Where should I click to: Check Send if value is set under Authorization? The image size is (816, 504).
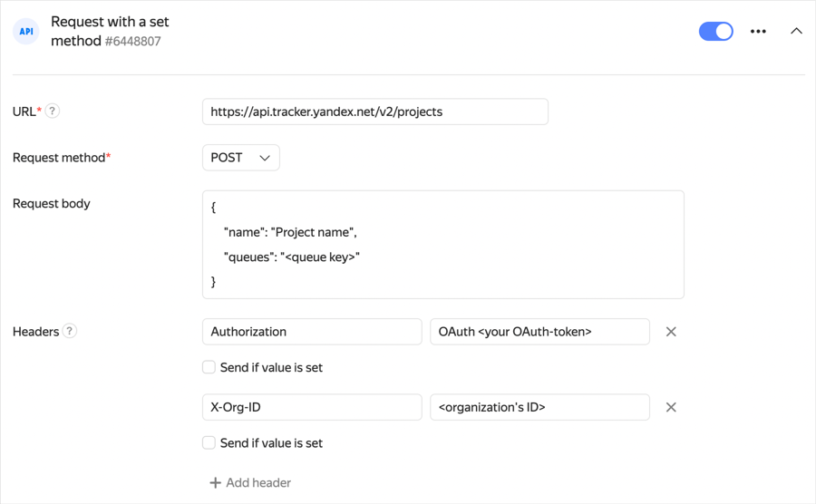click(209, 367)
